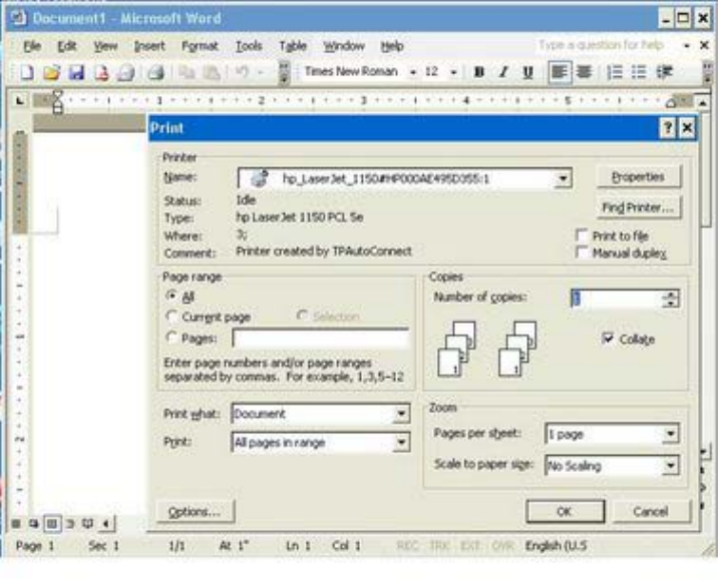The width and height of the screenshot is (718, 588).
Task: Open the font size 12 dropdown
Action: coord(453,72)
